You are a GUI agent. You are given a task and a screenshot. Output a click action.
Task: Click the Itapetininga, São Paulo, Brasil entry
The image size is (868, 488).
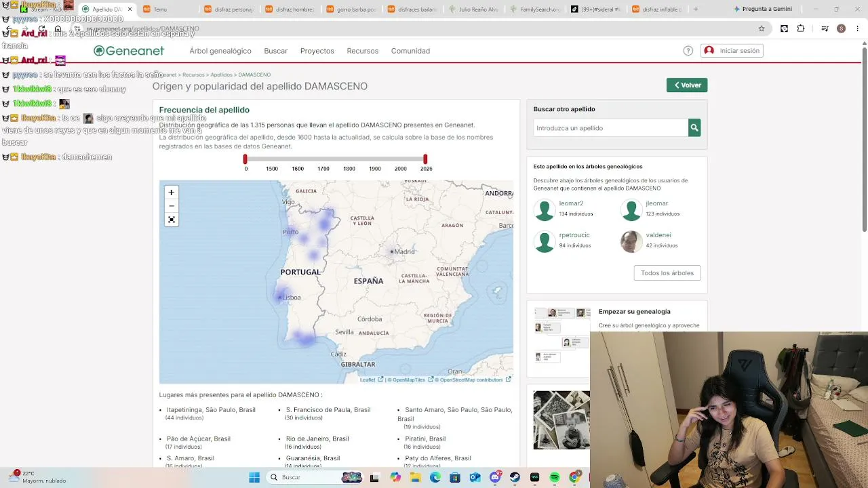[x=211, y=410]
